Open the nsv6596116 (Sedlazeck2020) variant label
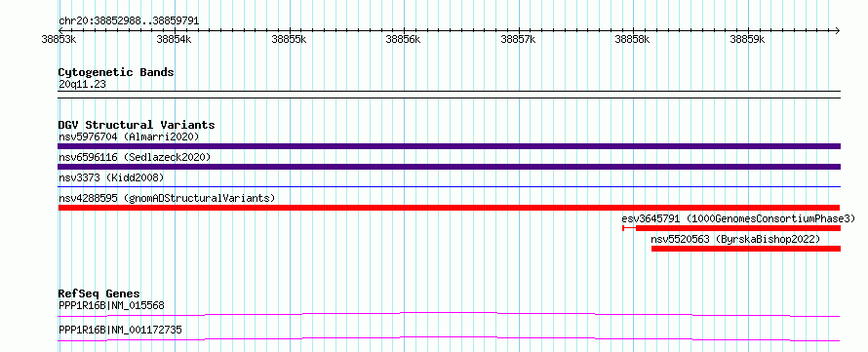The height and width of the screenshot is (352, 868). point(135,157)
